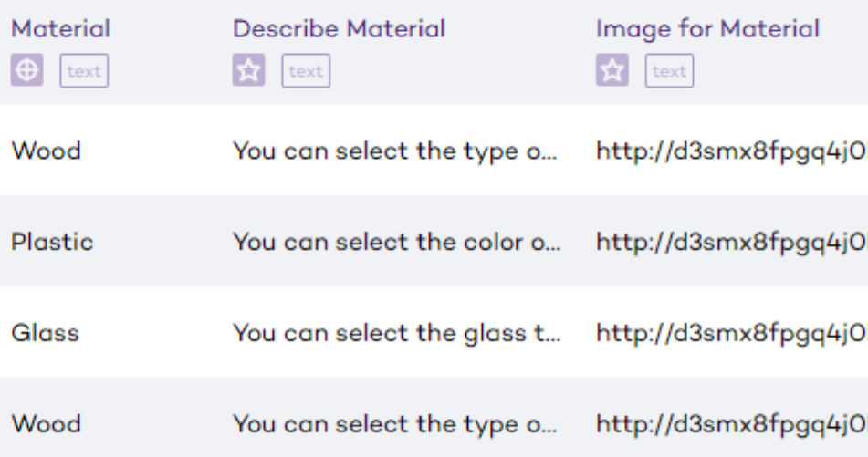The image size is (868, 457).
Task: Click the text type badge under Describe Material
Action: click(306, 71)
